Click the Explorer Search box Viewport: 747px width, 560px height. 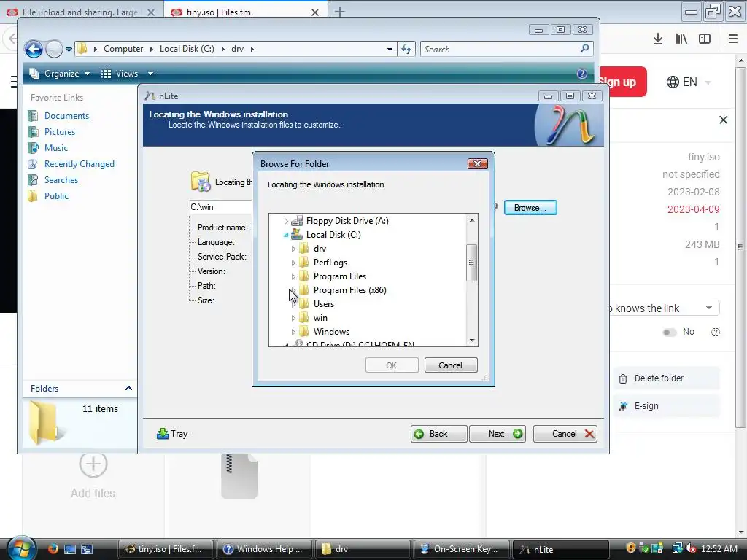(x=499, y=49)
